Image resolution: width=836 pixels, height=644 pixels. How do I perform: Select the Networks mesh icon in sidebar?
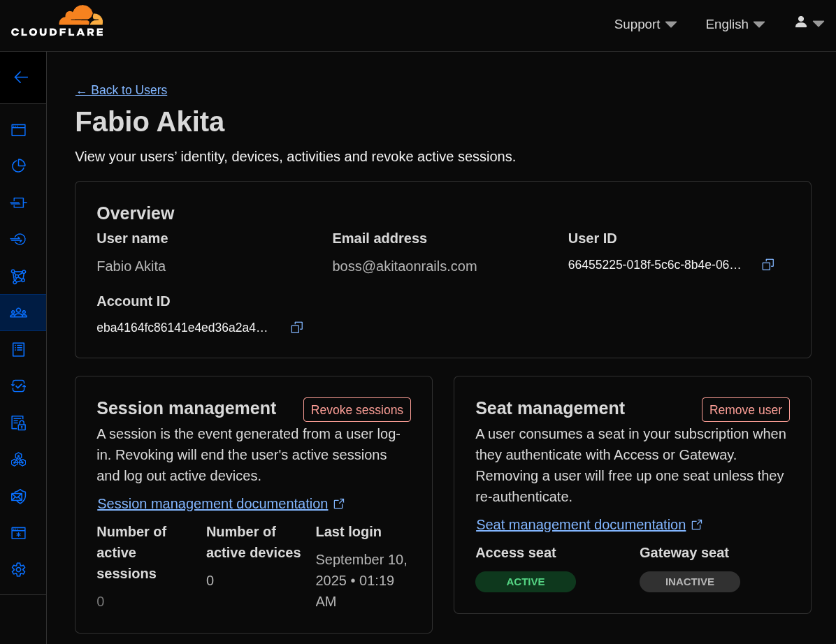coord(19,277)
